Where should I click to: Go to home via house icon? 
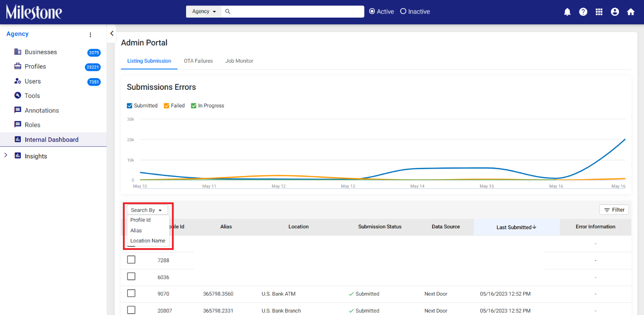pos(631,12)
